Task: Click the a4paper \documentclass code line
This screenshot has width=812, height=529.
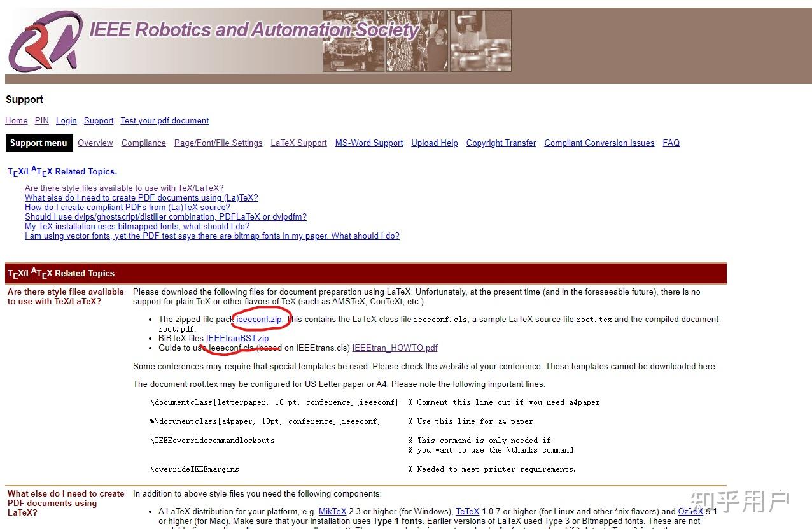Action: coord(265,421)
